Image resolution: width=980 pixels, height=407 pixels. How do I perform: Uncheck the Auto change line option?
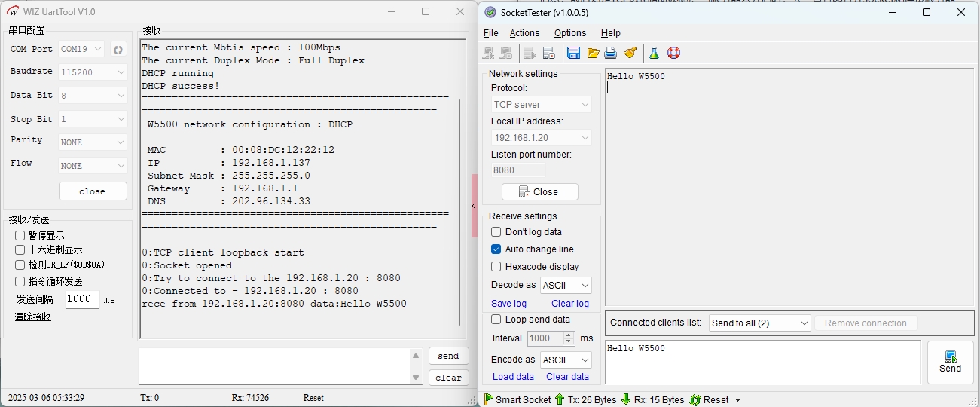tap(496, 249)
